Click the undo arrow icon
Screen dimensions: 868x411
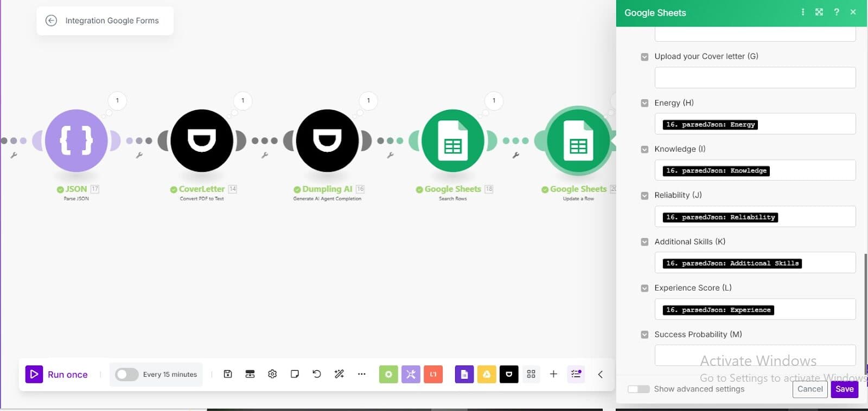[317, 374]
